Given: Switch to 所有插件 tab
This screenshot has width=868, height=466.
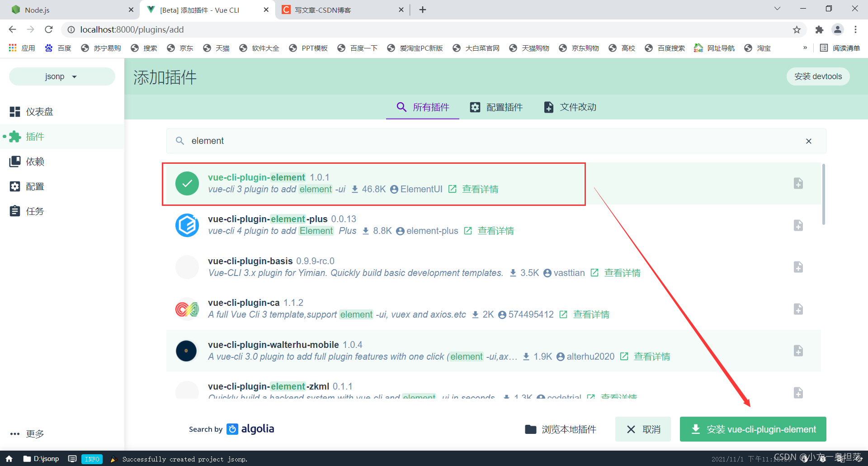Looking at the screenshot, I should coord(423,107).
